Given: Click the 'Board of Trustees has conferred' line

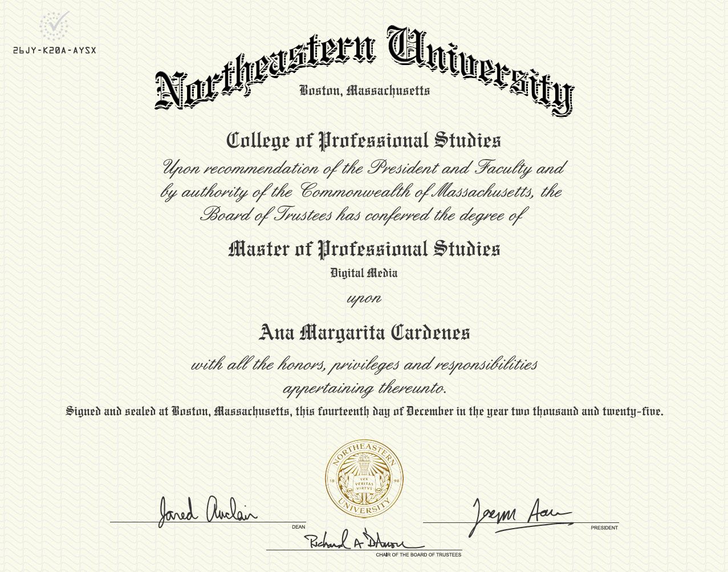Looking at the screenshot, I should (361, 216).
